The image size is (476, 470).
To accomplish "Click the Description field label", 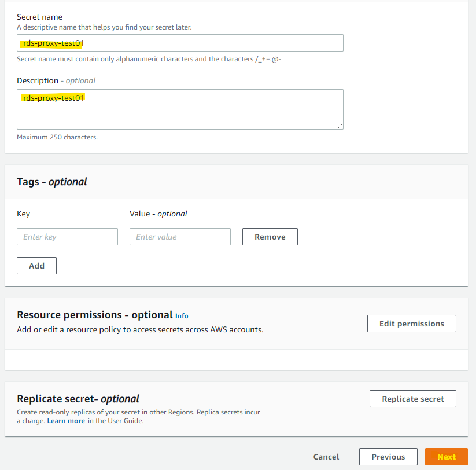I will click(x=38, y=80).
